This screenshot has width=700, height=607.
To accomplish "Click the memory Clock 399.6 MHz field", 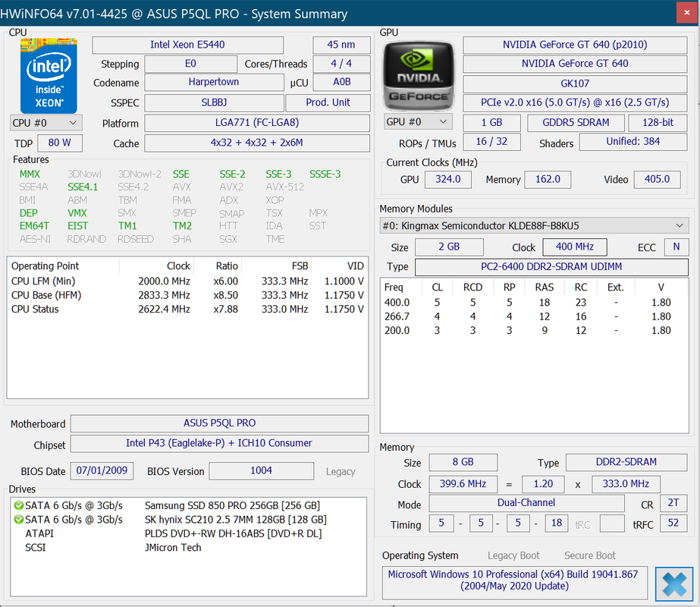I will point(463,484).
